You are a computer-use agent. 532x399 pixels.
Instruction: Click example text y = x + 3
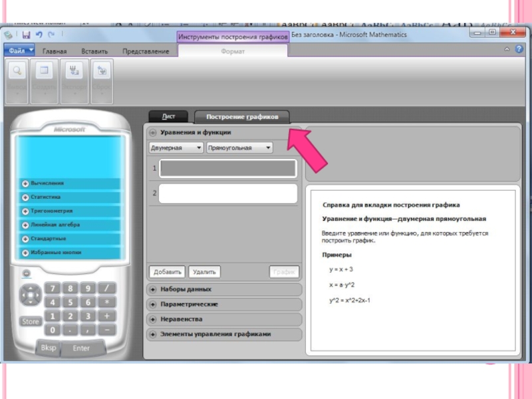341,269
